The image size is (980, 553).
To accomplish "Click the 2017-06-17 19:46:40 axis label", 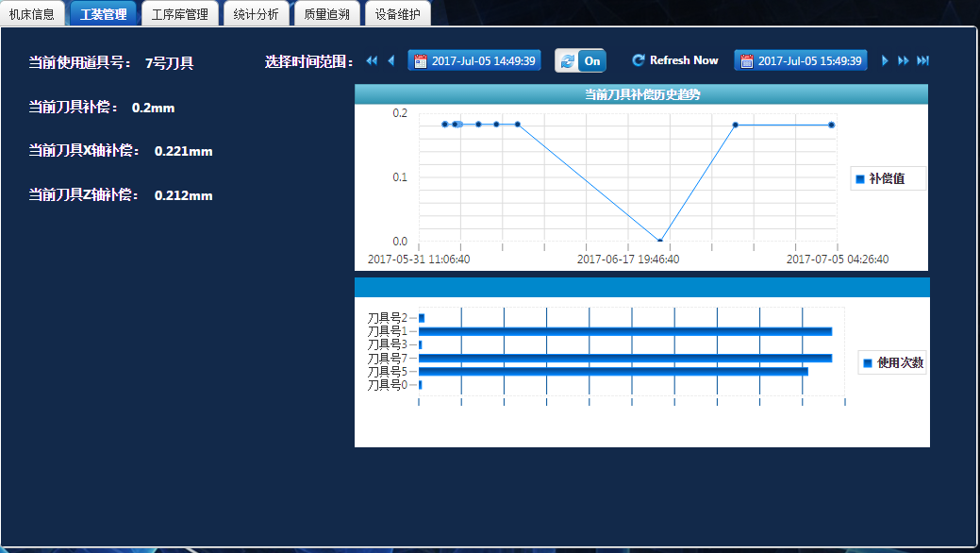I will coord(628,259).
